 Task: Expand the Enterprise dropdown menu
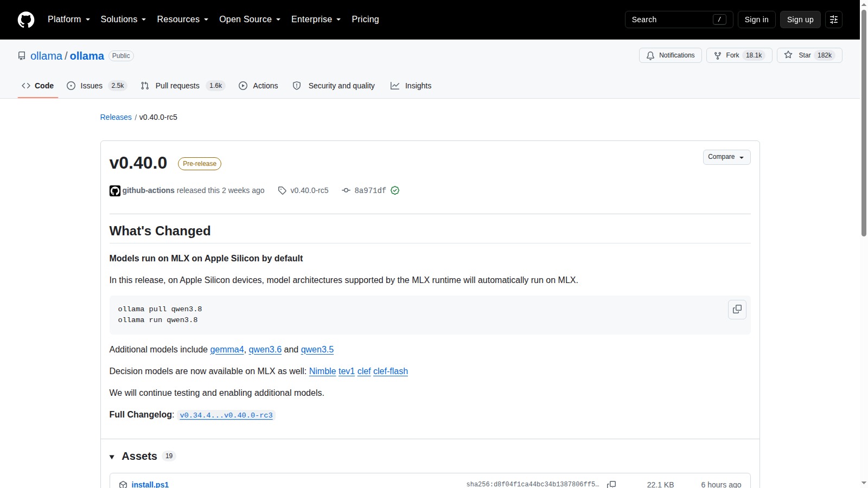(x=316, y=20)
